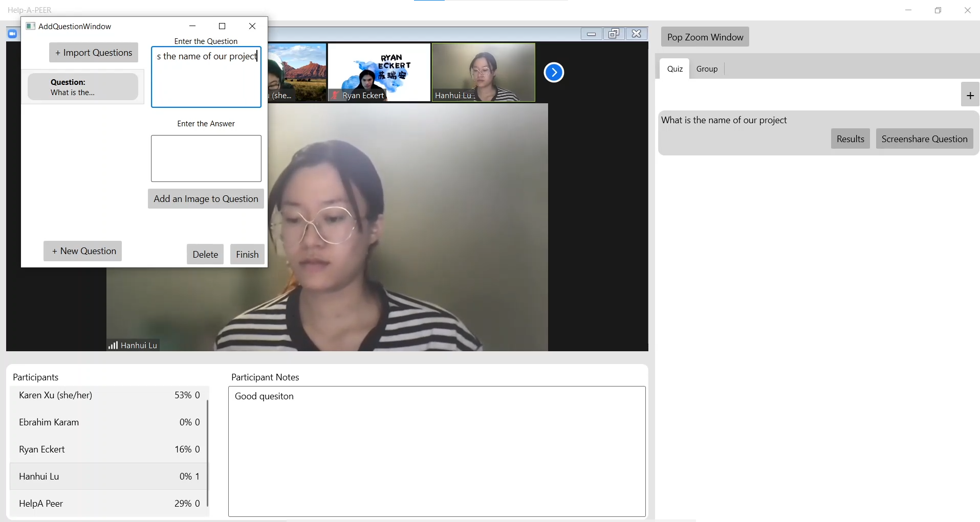Image resolution: width=980 pixels, height=522 pixels.
Task: Select the 'What is the...' question item
Action: (x=83, y=87)
